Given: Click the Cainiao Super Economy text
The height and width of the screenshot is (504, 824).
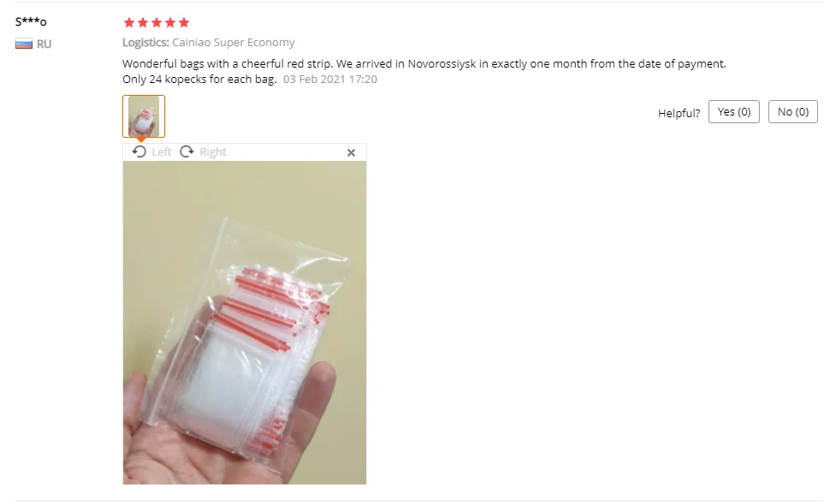Looking at the screenshot, I should tap(234, 43).
